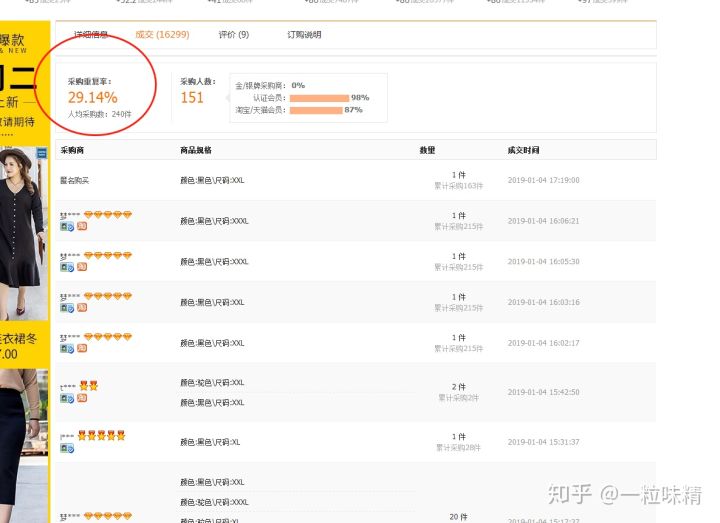Click two-medal rating of buyer t***
This screenshot has width=720, height=523.
click(x=88, y=386)
